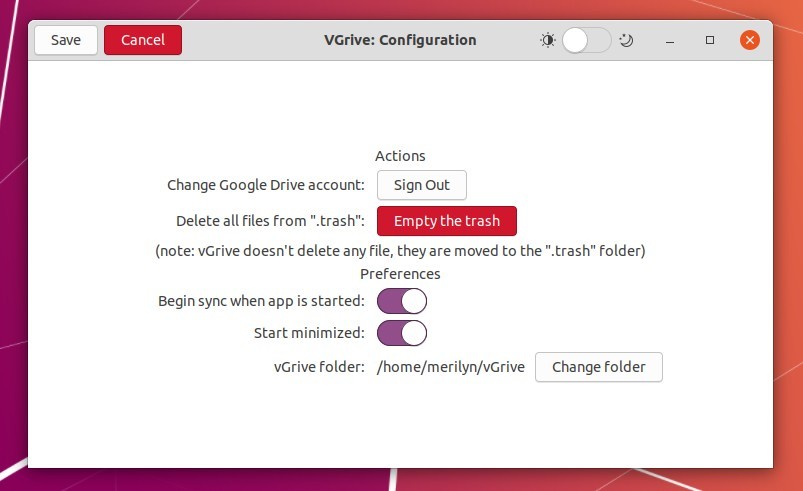Screen dimensions: 803x491
Task: Click the VGrive: Configuration window title
Action: pos(400,41)
